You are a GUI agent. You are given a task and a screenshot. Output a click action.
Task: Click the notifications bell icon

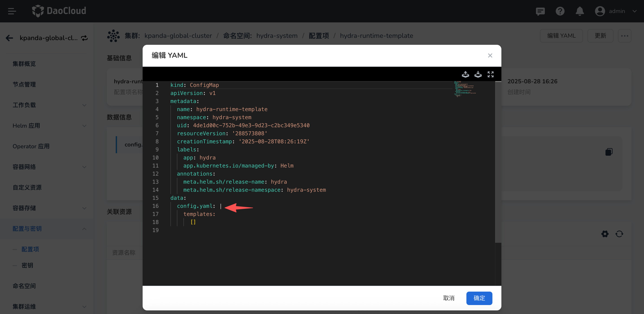(x=579, y=11)
